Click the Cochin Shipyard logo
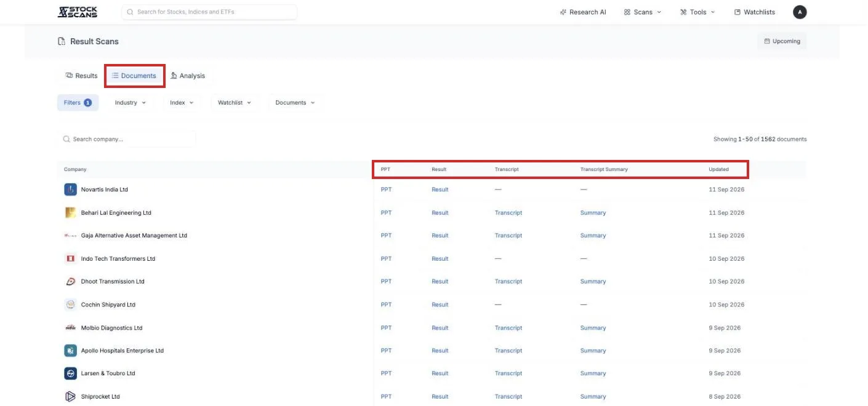The image size is (868, 406). coord(70,304)
